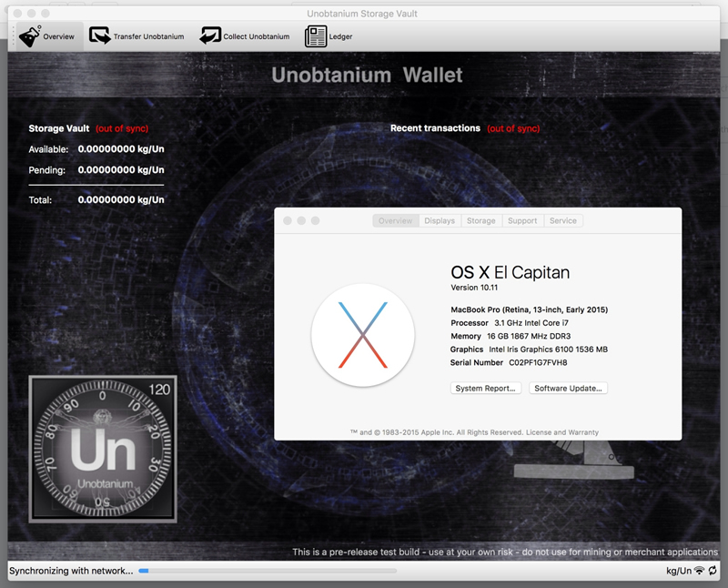Viewport: 728px width, 588px height.
Task: Open the Support tab
Action: click(x=522, y=221)
